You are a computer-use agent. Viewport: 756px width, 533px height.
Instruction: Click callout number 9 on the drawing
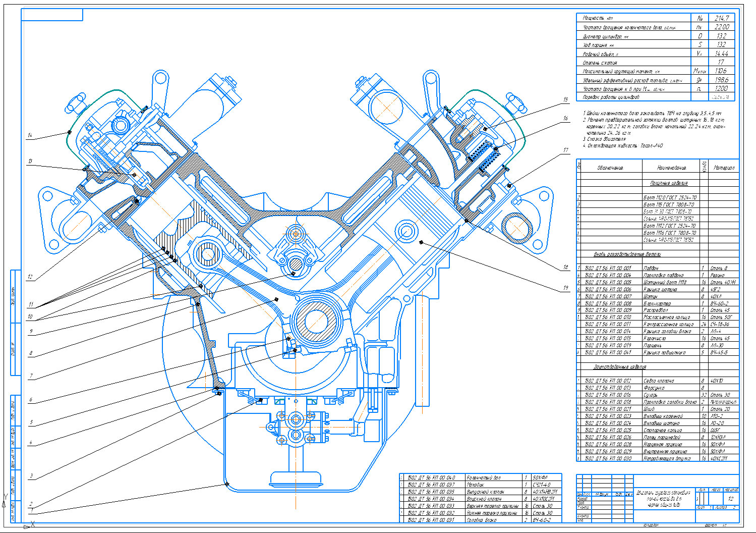[x=31, y=332]
